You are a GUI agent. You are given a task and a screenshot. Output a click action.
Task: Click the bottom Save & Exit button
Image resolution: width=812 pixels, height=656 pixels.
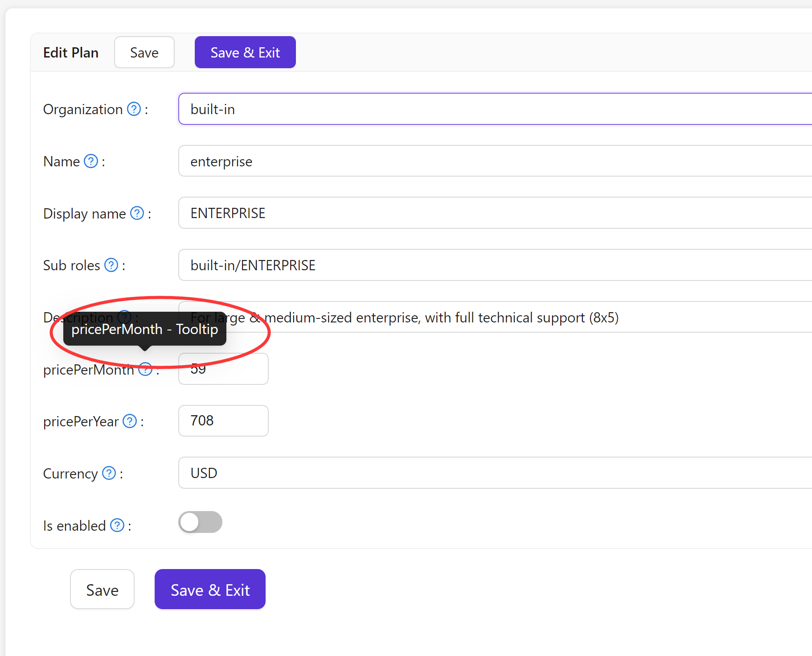(209, 589)
